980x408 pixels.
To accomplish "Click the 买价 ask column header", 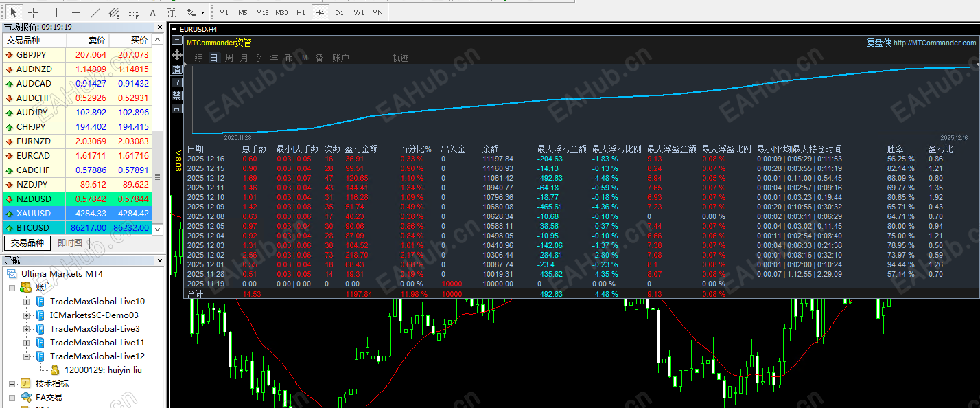I will 130,41.
